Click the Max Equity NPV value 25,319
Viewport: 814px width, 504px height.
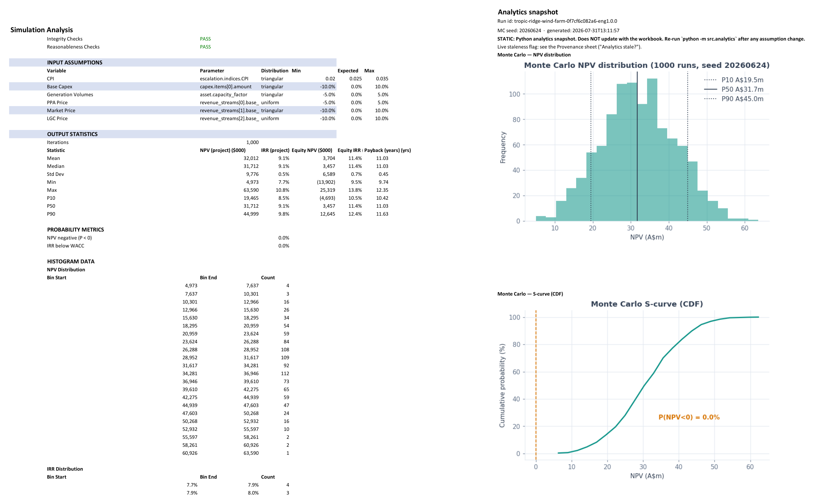(328, 190)
